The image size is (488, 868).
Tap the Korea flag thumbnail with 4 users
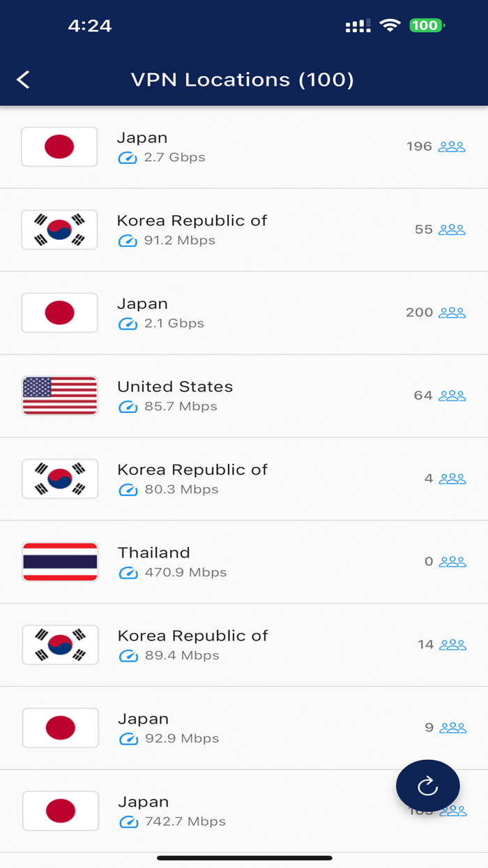(x=59, y=479)
